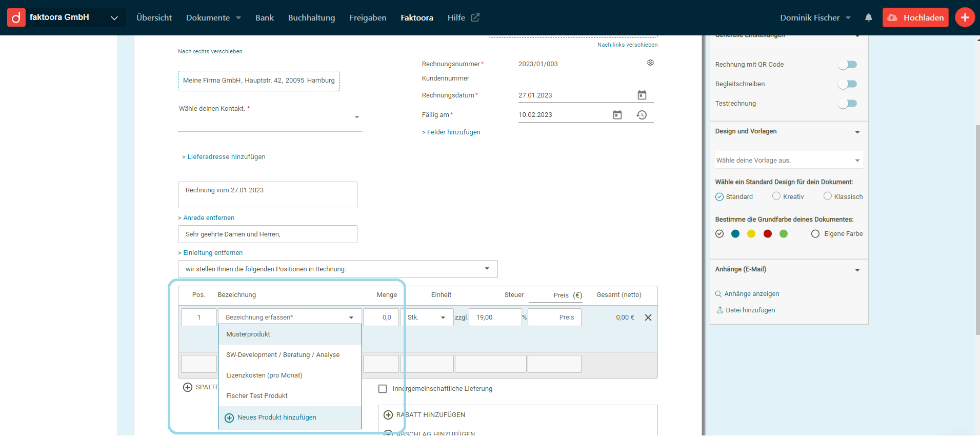This screenshot has width=980, height=437.
Task: Check Innergemeinschaftliche Lieferung checkbox
Action: pos(383,389)
